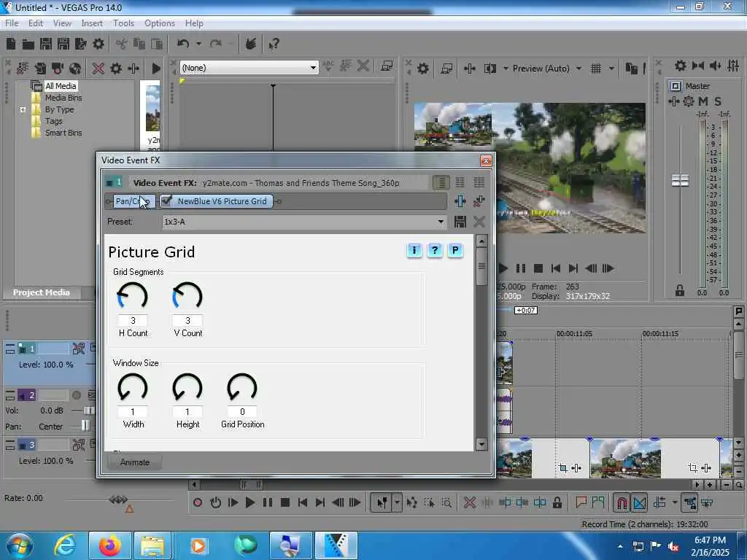The image size is (747, 560).
Task: Click the Width value field
Action: click(x=133, y=412)
